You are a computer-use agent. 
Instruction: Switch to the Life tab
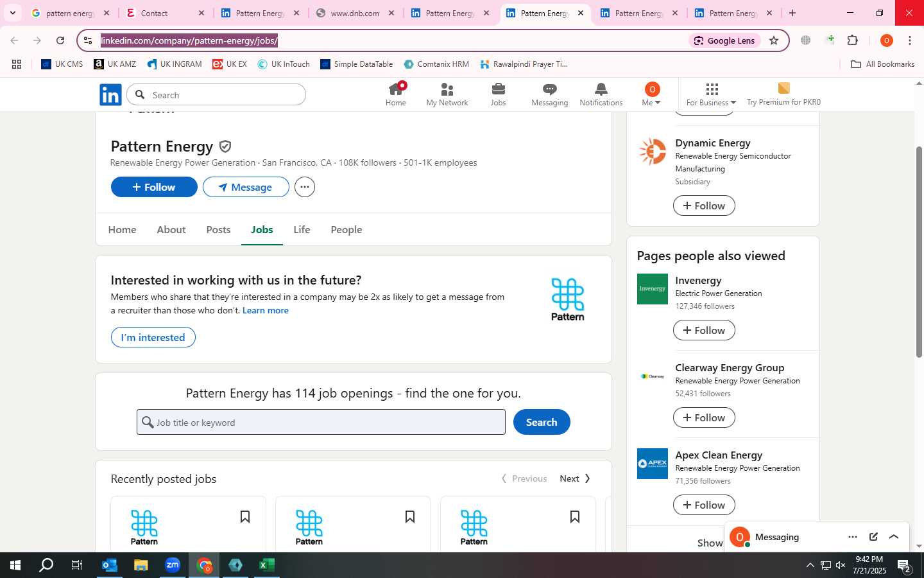click(302, 229)
